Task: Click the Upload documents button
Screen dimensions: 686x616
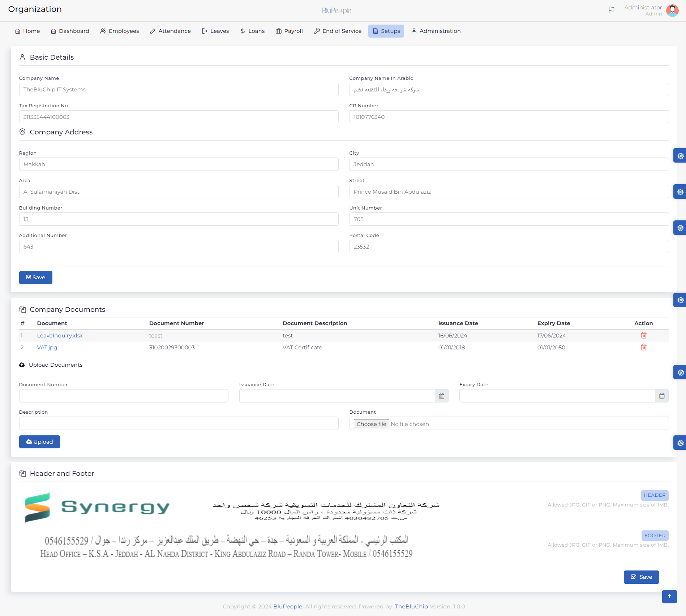Action: pos(39,441)
